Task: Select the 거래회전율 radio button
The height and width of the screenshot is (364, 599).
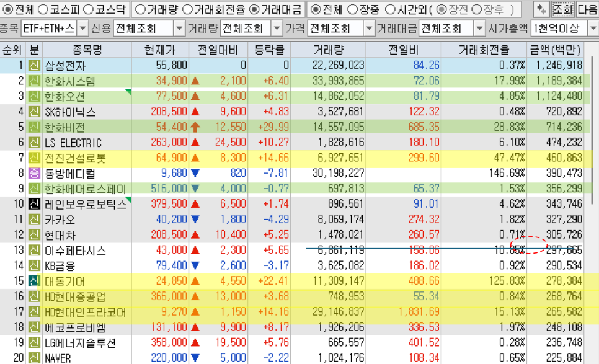Action: pos(187,9)
